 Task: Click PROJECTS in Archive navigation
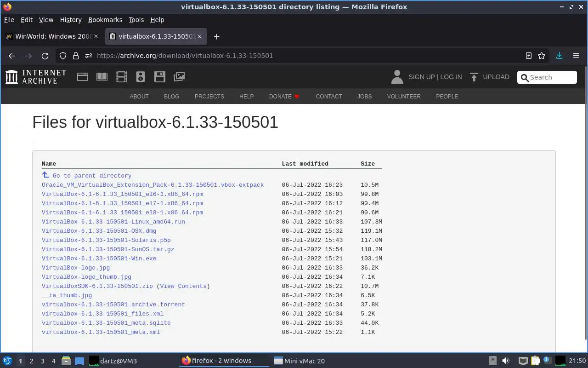(x=209, y=96)
